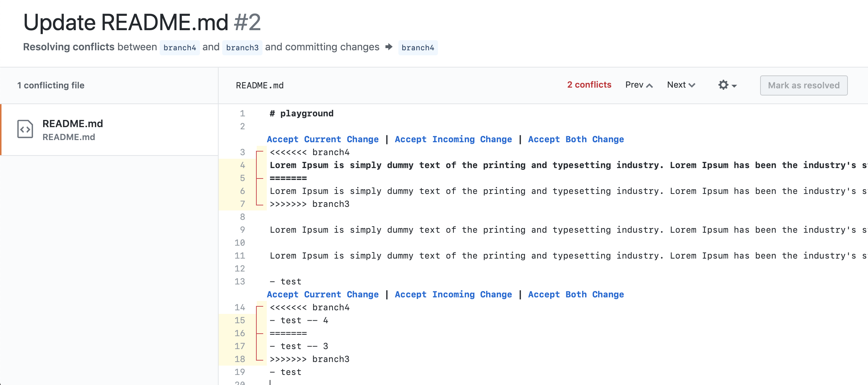868x385 pixels.
Task: Accept Incoming Change for second conflict above line 14
Action: [453, 294]
